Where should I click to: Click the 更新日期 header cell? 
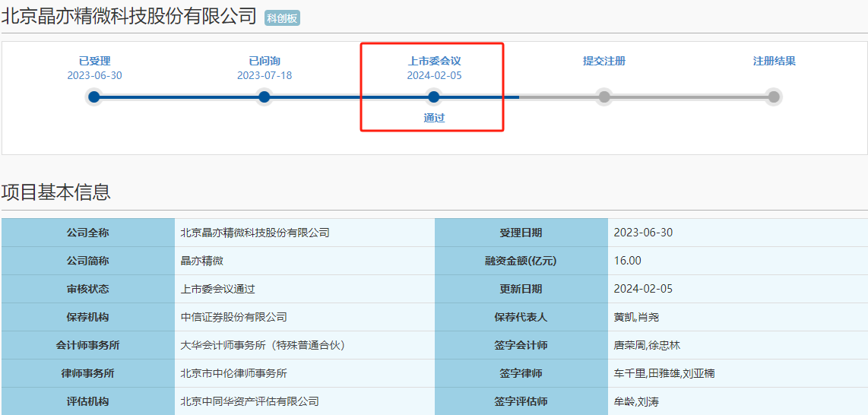point(521,289)
